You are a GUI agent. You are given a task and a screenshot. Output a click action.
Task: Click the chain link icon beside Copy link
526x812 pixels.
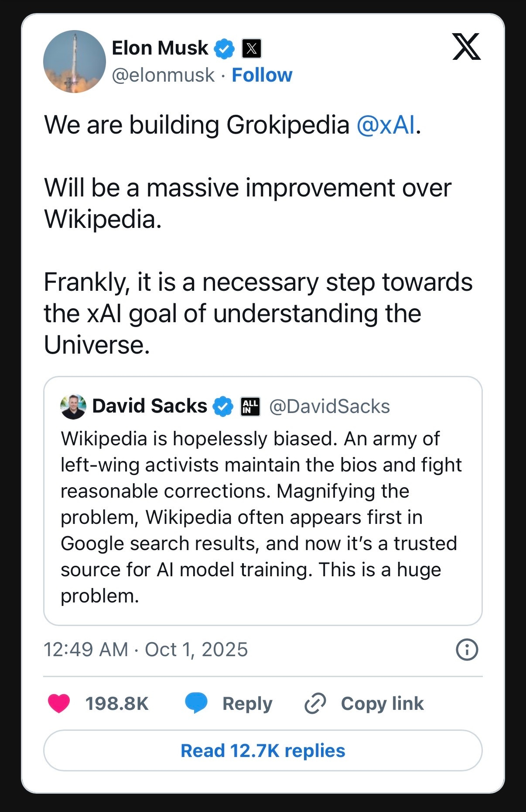coord(315,703)
